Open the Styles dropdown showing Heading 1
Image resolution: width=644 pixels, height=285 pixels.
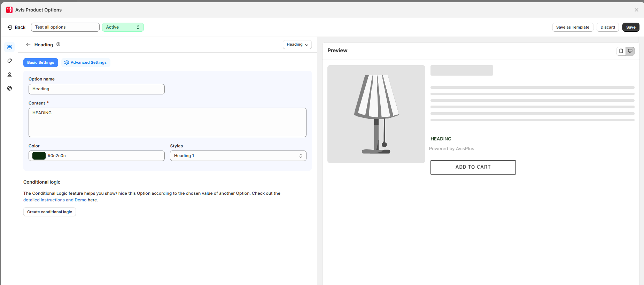click(238, 156)
